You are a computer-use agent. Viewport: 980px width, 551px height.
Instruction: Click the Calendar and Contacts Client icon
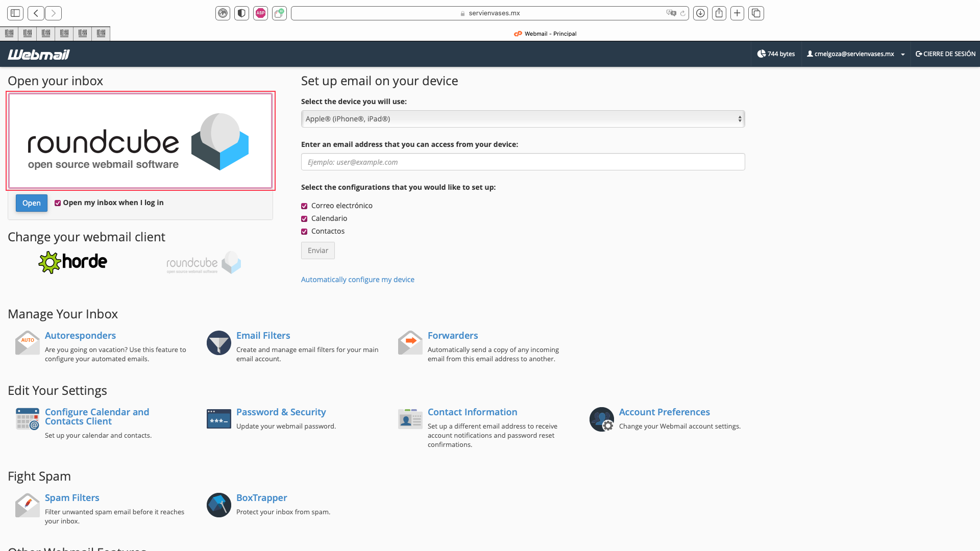tap(28, 419)
